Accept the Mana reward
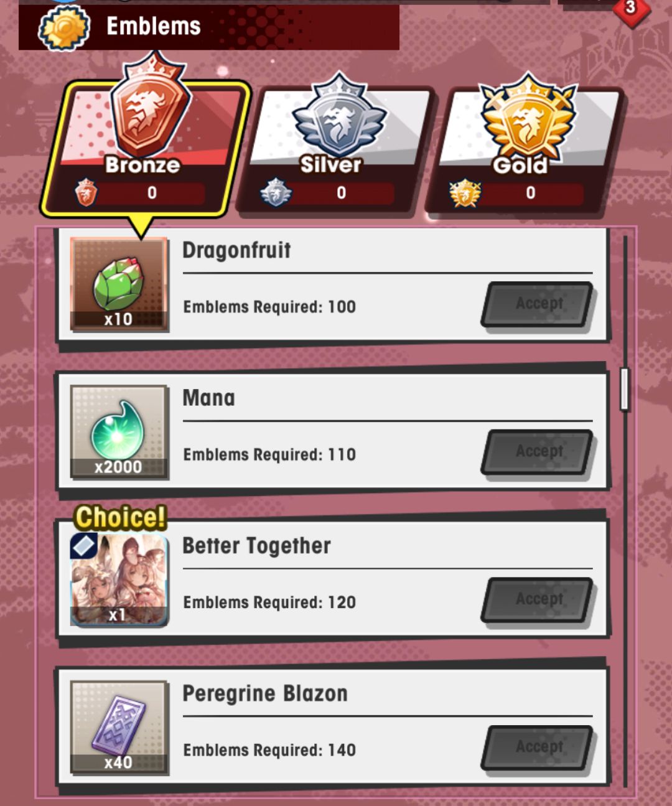The width and height of the screenshot is (672, 806). [x=538, y=452]
